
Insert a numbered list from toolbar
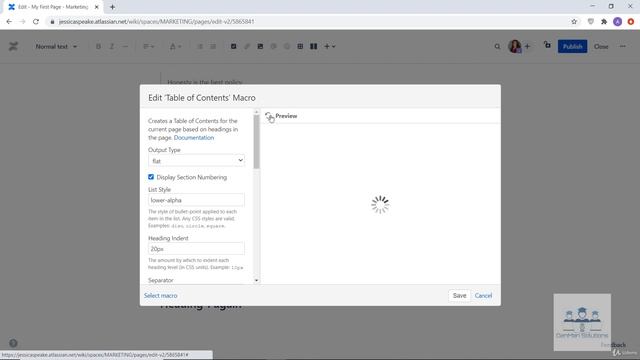(x=213, y=47)
